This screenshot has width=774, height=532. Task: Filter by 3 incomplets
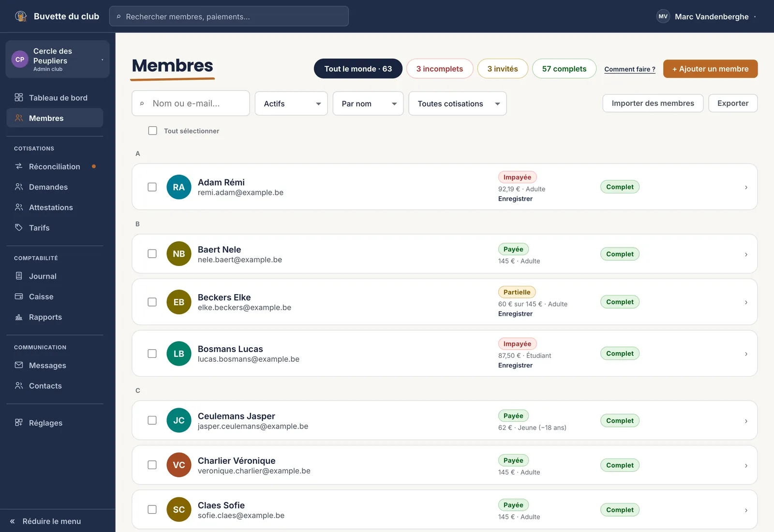click(x=439, y=69)
